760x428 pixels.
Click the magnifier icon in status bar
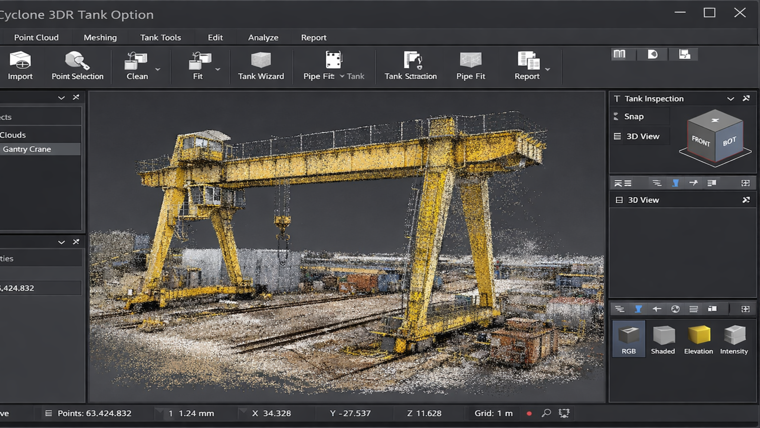pos(546,413)
